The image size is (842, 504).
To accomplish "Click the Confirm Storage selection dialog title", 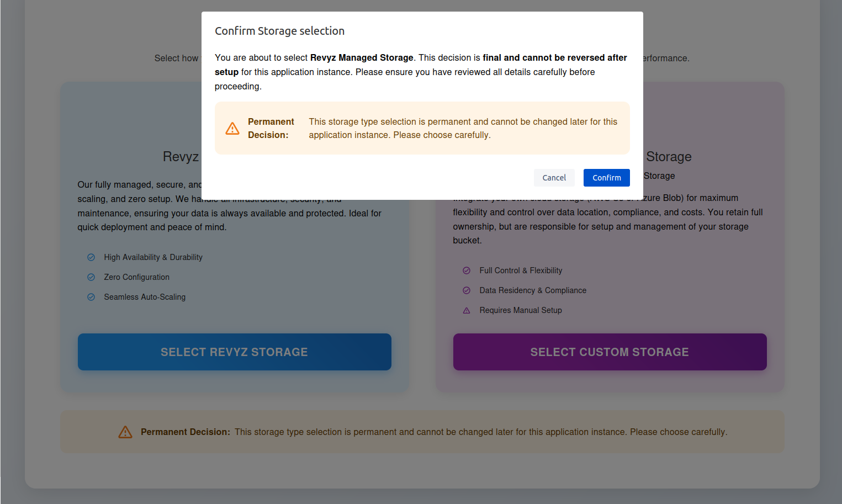I will [279, 31].
